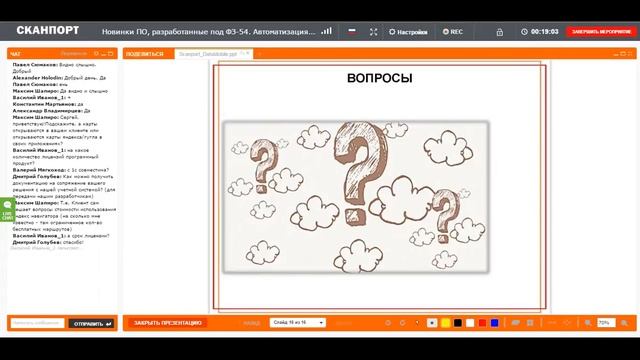
Task: Close presentation via ЗАКРЫТЬ ПРЕЗЕНТАЦИЮ
Action: coord(168,323)
